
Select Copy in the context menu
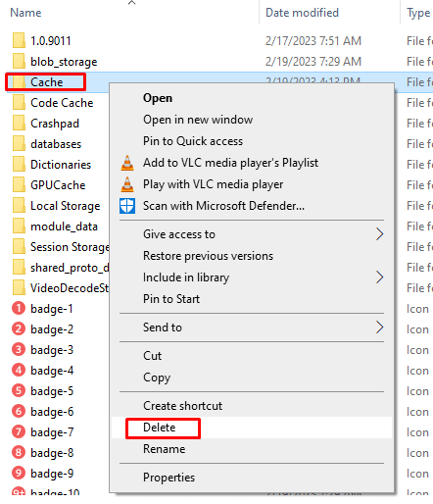click(x=157, y=378)
